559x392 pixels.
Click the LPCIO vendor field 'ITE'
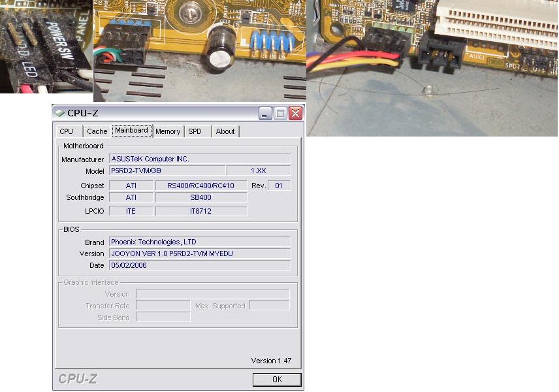pos(131,211)
